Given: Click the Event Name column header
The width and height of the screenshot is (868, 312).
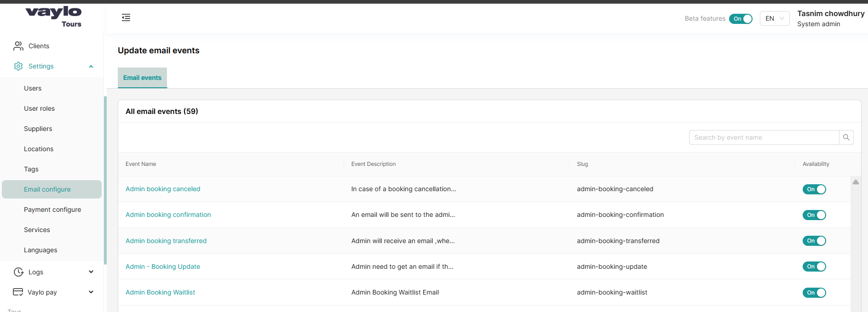Looking at the screenshot, I should pyautogui.click(x=141, y=164).
